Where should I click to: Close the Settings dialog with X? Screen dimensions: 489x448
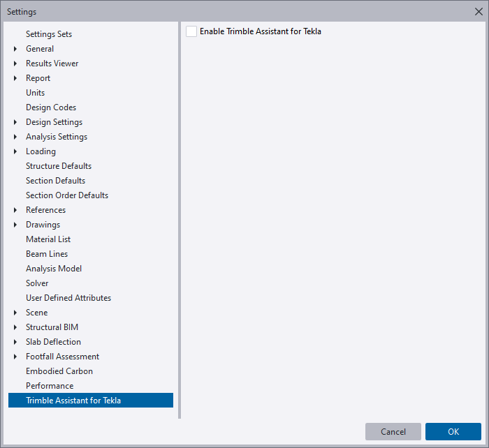[479, 12]
